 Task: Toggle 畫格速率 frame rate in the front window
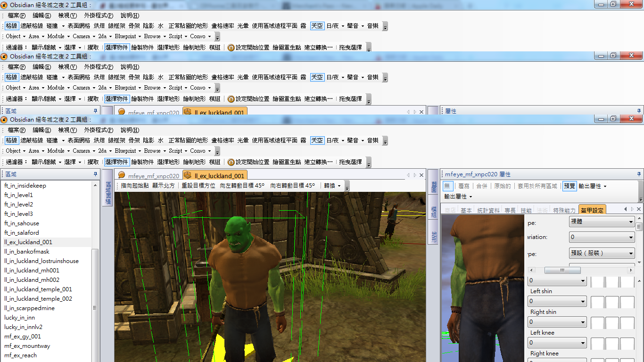tap(223, 140)
